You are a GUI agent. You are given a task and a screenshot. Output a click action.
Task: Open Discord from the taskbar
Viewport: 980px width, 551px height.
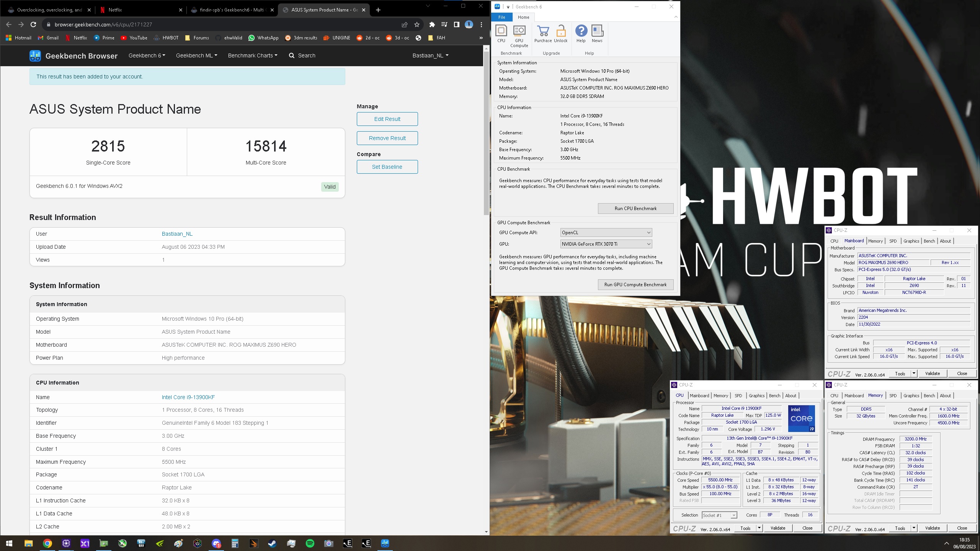(216, 543)
